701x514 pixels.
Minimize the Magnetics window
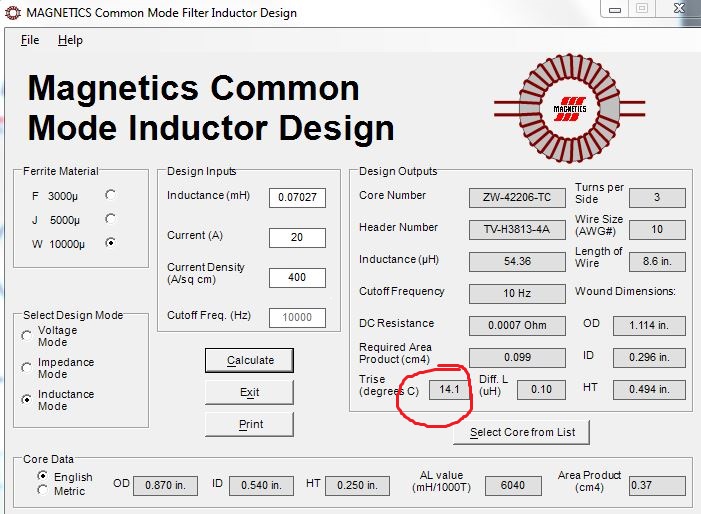[615, 8]
